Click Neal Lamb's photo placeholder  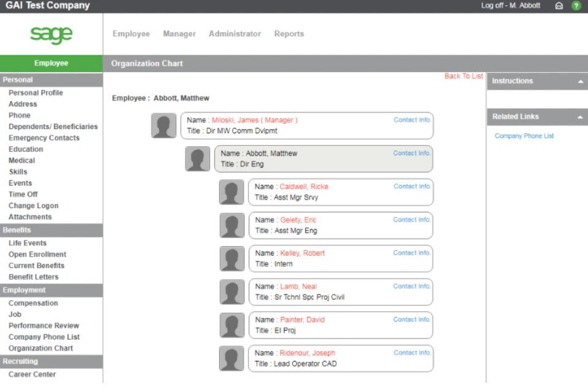pos(231,292)
